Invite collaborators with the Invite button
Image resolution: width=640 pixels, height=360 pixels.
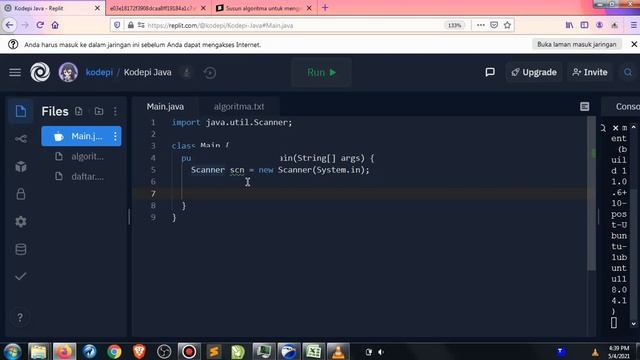[590, 72]
